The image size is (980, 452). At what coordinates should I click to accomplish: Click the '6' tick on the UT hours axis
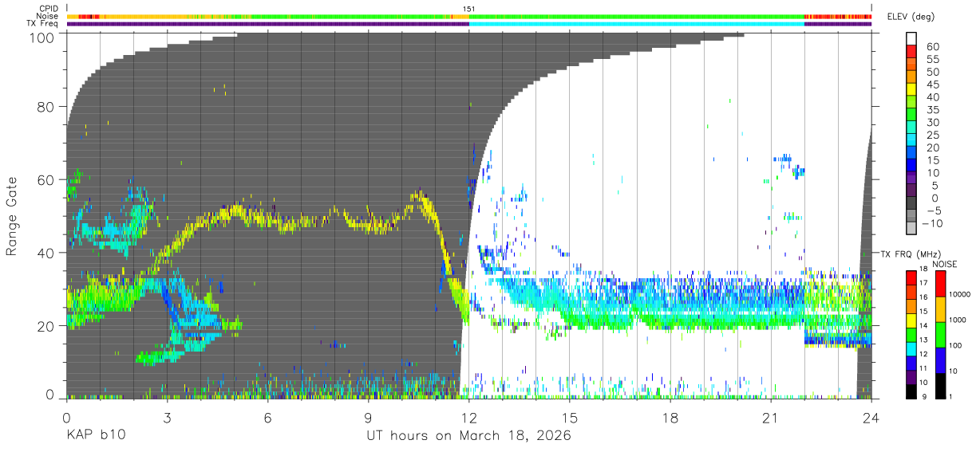point(267,418)
